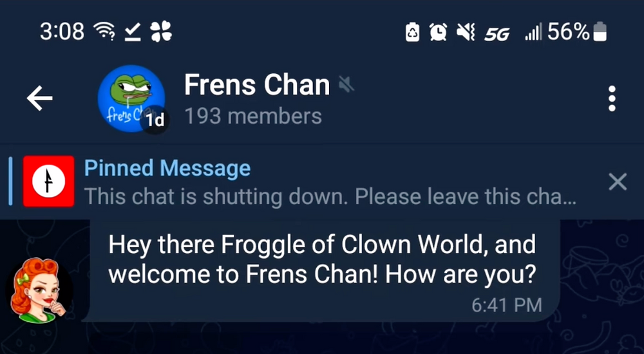The height and width of the screenshot is (354, 644).
Task: Select the welcome message bubble
Action: (x=323, y=270)
